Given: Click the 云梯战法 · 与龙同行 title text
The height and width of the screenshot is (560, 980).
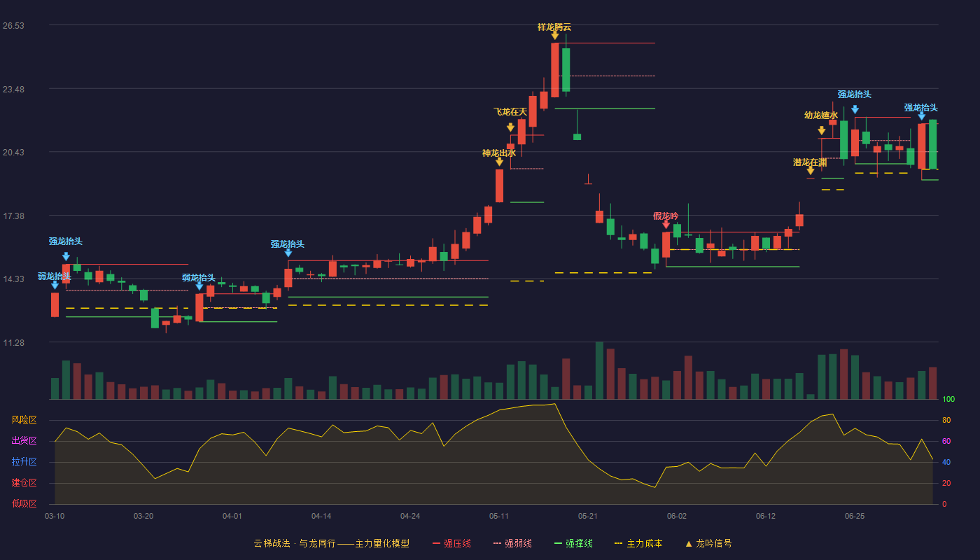Looking at the screenshot, I should (294, 543).
